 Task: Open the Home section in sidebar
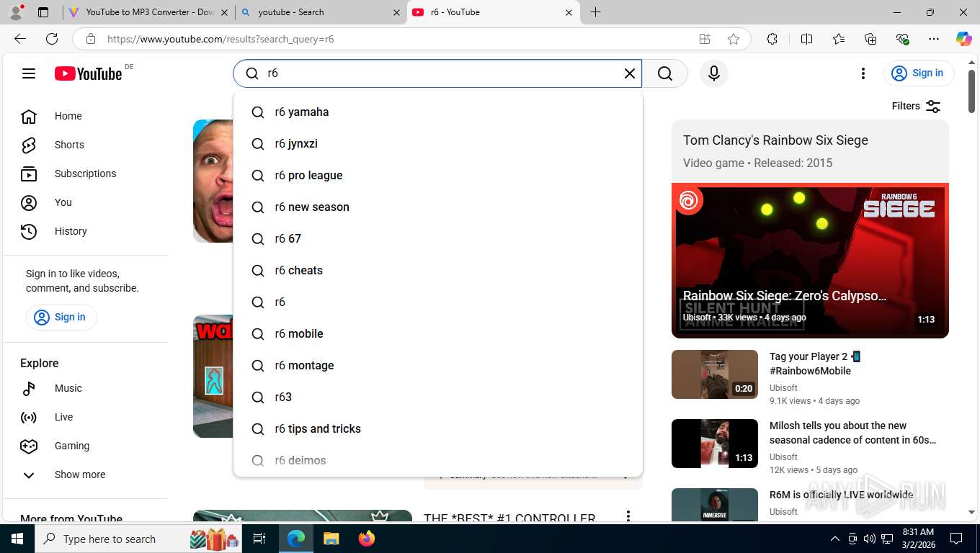click(85, 116)
